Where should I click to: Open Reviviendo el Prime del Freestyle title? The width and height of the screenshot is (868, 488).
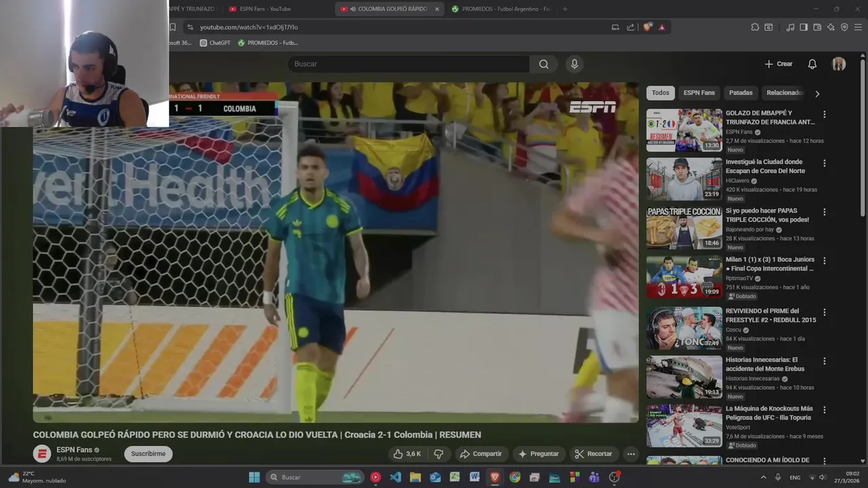pos(771,315)
